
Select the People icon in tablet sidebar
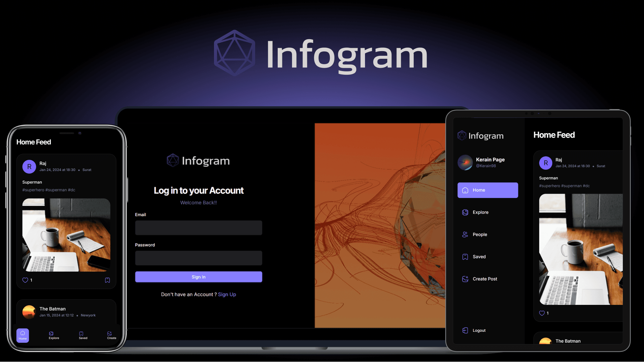[465, 234]
